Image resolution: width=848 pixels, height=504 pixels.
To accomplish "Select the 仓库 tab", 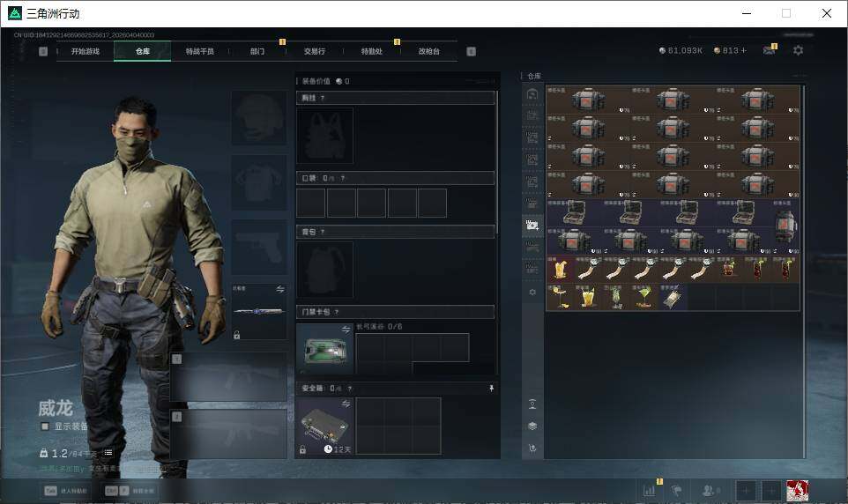I will tap(143, 51).
